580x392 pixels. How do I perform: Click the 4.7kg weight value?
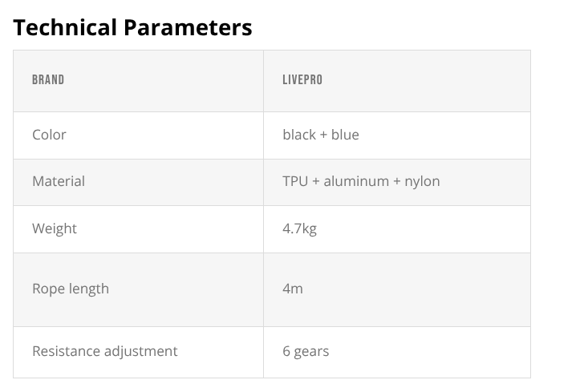[x=299, y=228]
